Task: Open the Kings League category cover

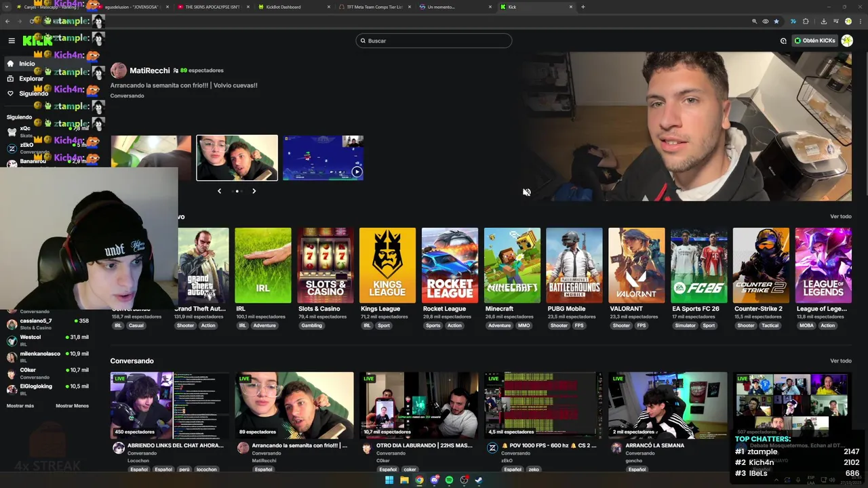Action: coord(387,265)
